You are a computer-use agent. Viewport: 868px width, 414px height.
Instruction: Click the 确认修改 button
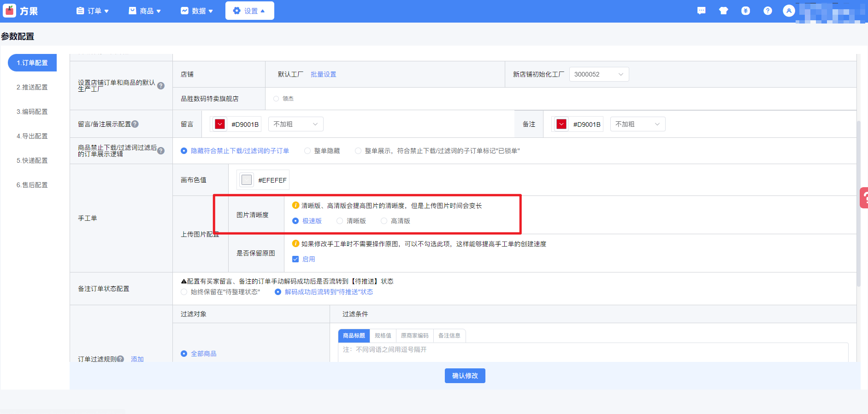tap(465, 376)
